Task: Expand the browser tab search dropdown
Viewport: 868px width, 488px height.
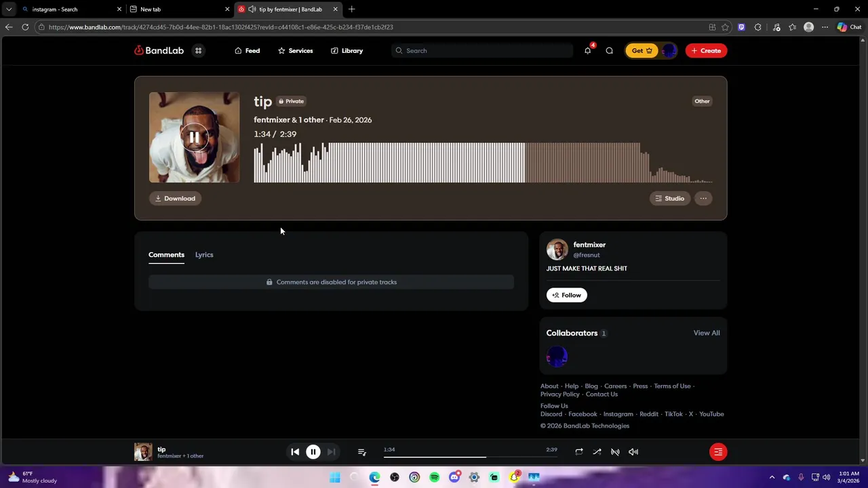Action: (x=9, y=9)
